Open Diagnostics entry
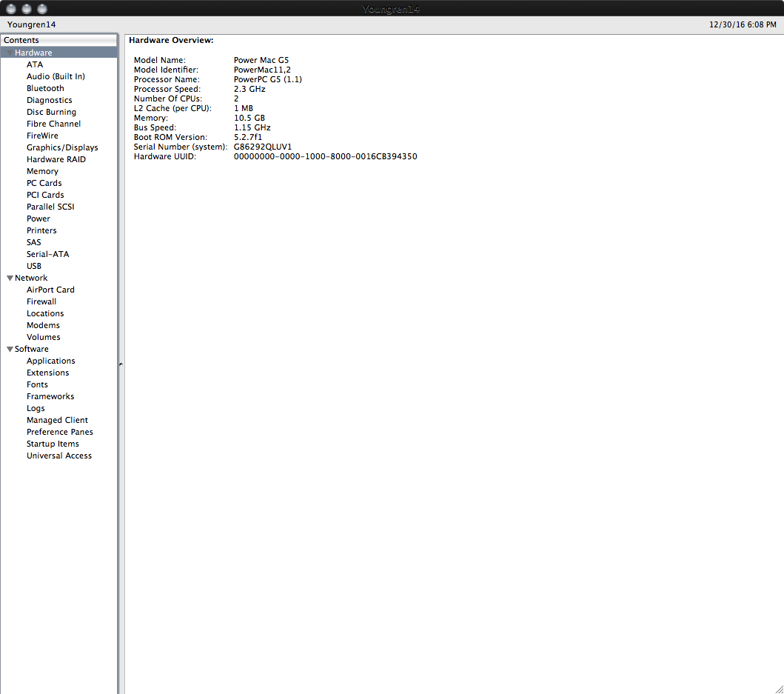Image resolution: width=784 pixels, height=694 pixels. [x=49, y=100]
